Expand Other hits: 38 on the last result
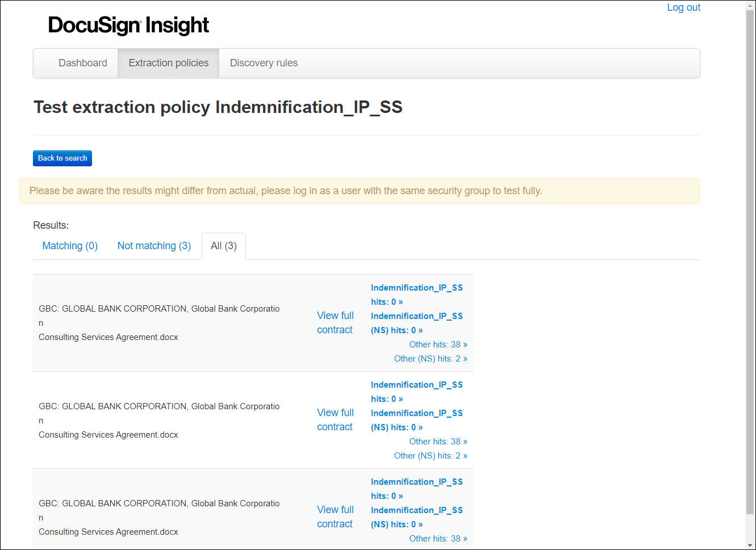756x550 pixels. (438, 538)
